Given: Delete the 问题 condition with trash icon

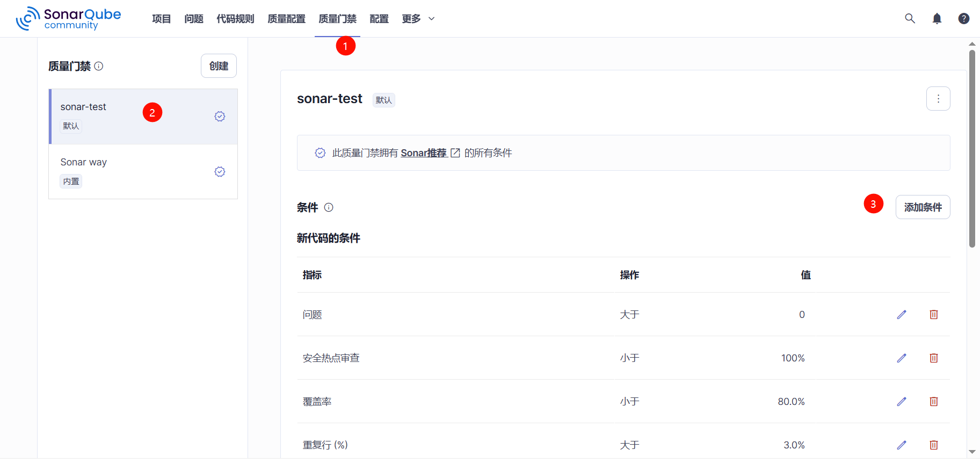Looking at the screenshot, I should (x=933, y=315).
